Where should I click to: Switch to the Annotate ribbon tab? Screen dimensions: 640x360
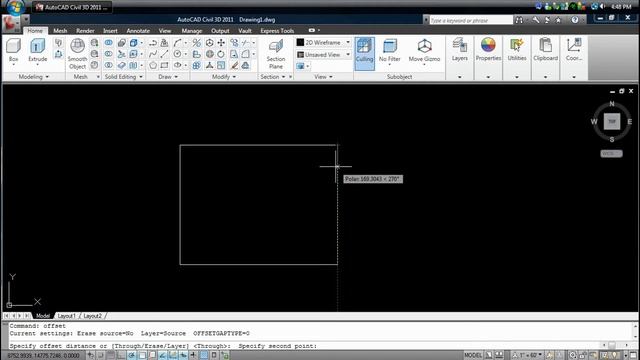(138, 31)
